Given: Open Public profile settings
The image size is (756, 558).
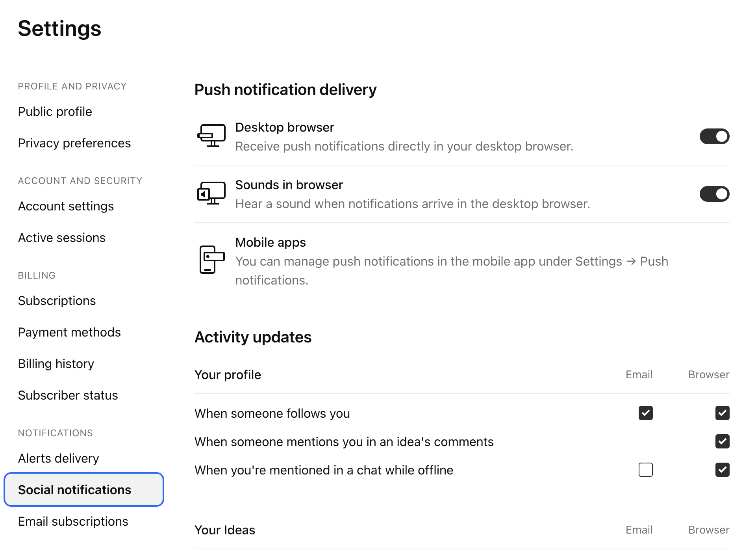Looking at the screenshot, I should coord(55,112).
